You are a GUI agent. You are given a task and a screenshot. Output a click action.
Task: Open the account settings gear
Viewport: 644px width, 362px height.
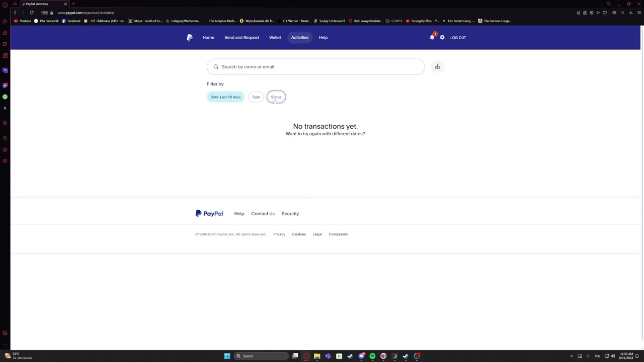click(x=442, y=37)
